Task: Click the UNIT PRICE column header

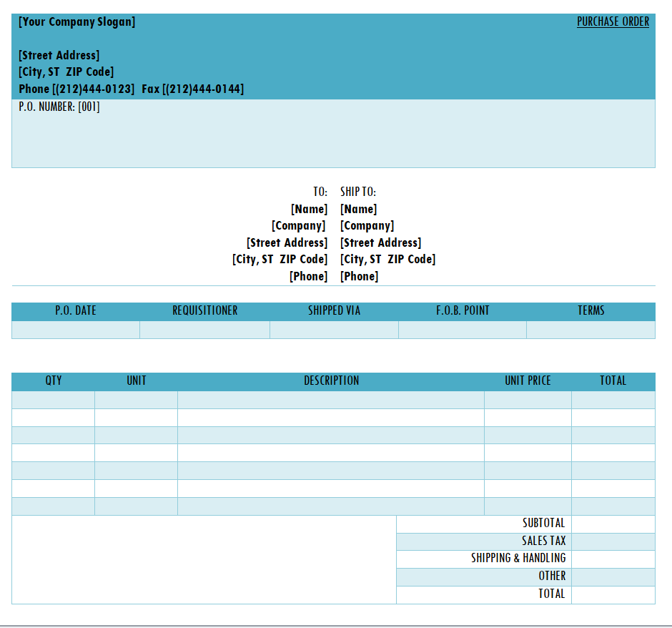Action: [x=528, y=381]
